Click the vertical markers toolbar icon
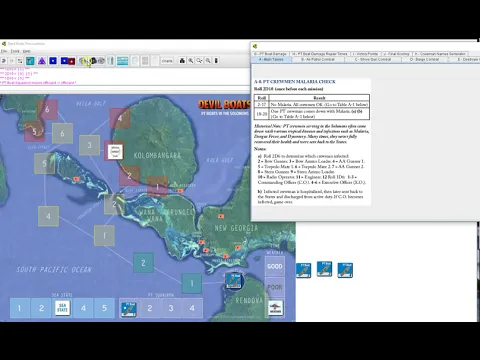 tap(111, 61)
